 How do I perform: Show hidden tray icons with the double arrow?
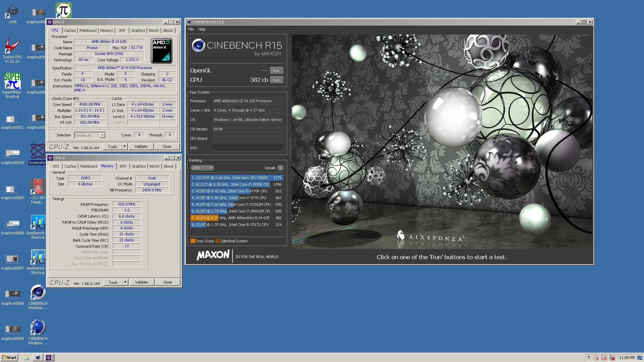click(x=589, y=358)
